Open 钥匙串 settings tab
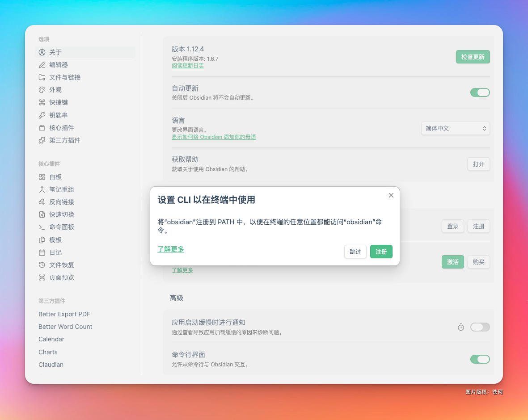Image resolution: width=528 pixels, height=420 pixels. pyautogui.click(x=59, y=115)
